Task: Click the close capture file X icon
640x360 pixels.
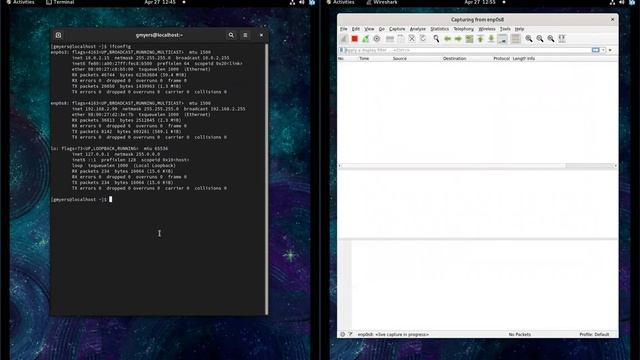Action: coord(412,39)
